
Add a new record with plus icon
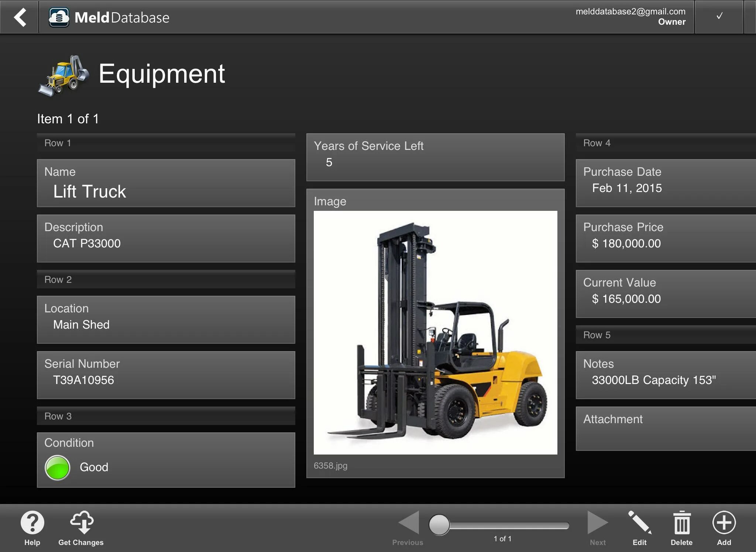point(724,522)
